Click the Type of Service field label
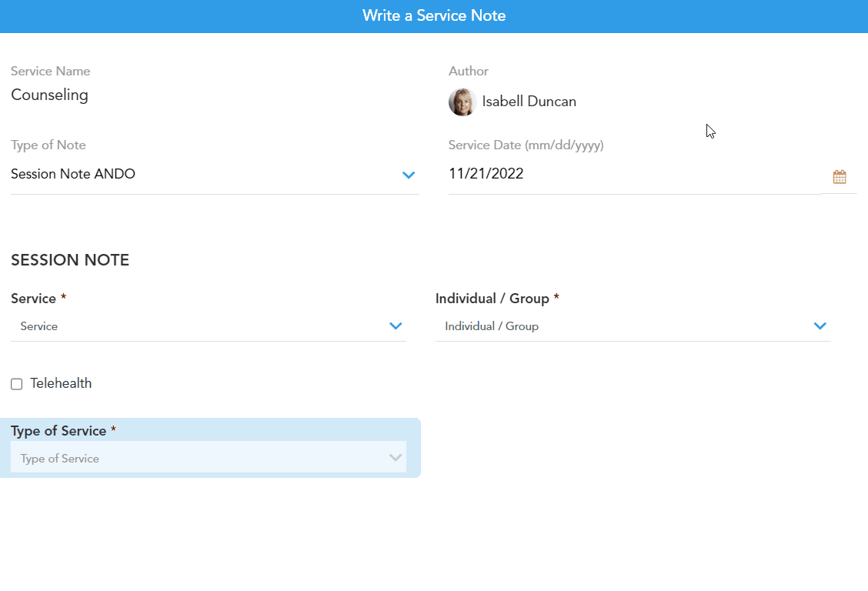This screenshot has width=868, height=591. [x=58, y=431]
